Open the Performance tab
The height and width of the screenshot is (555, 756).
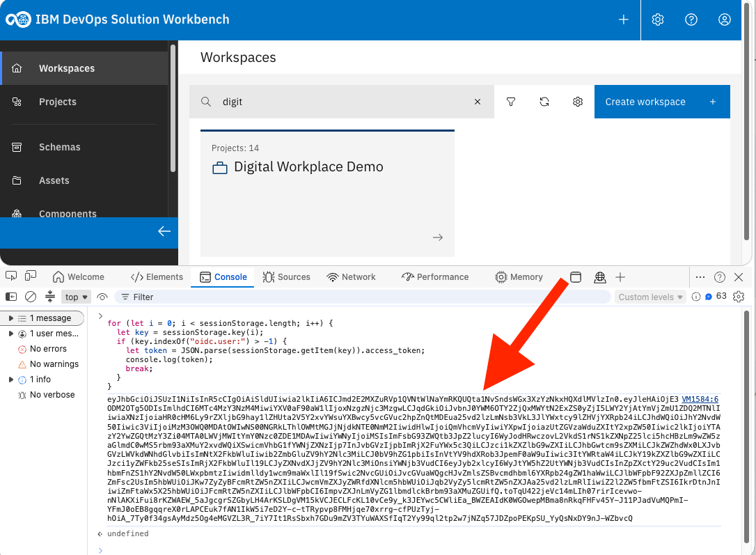pyautogui.click(x=435, y=276)
